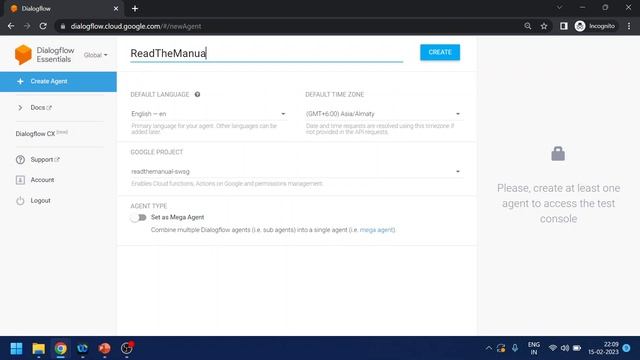640x360 pixels.
Task: Open the Windows Start menu
Action: [16, 348]
